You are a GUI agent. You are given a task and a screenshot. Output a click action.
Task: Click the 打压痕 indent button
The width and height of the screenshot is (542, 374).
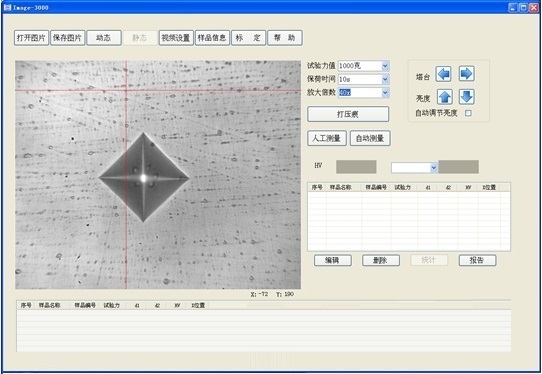pyautogui.click(x=348, y=114)
